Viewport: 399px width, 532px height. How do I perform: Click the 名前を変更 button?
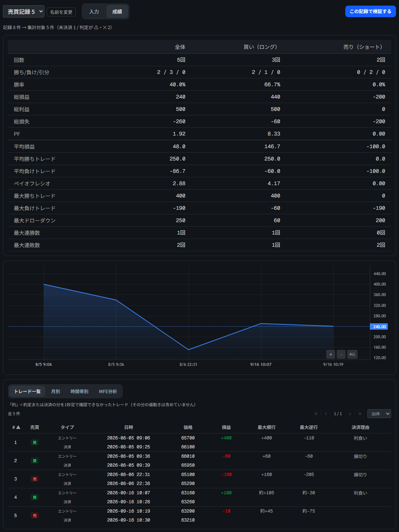[x=61, y=12]
